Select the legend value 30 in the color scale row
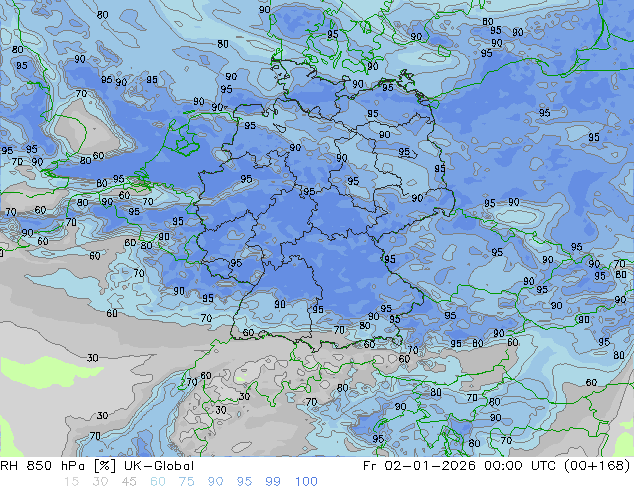 point(100,482)
